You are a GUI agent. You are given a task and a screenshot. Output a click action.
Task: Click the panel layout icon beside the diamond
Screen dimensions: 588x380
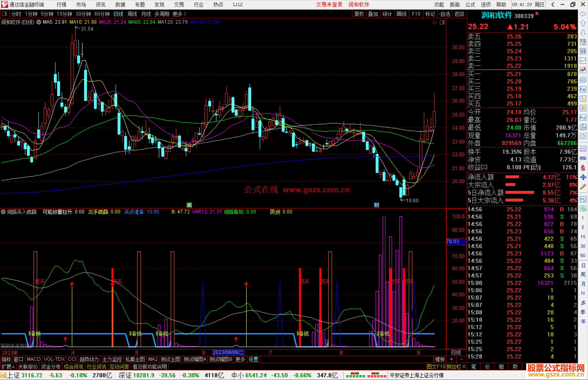[x=442, y=22]
